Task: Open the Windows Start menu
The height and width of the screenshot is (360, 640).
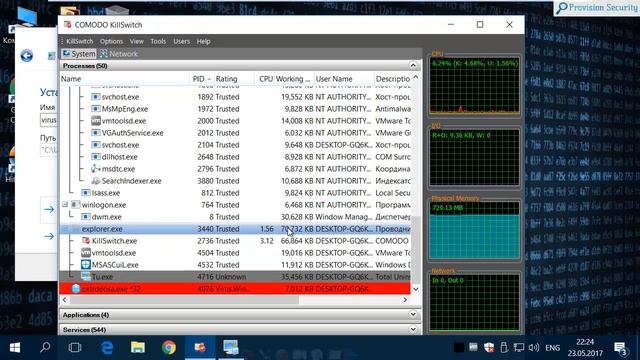Action: click(x=15, y=347)
